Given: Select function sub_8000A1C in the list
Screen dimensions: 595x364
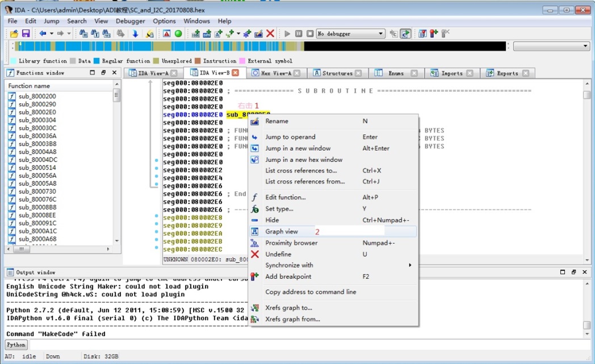Looking at the screenshot, I should [37, 231].
